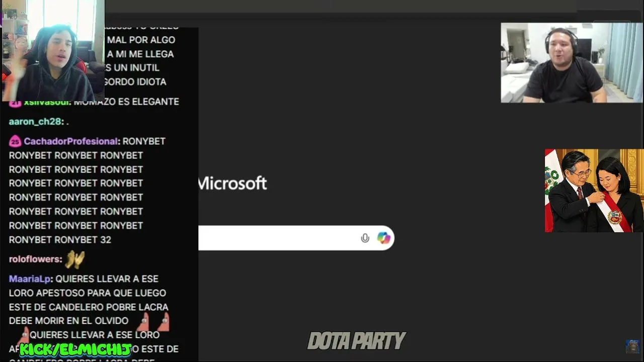Screen dimensions: 644x362
Task: Click the microphone voice search icon
Action: pos(365,238)
